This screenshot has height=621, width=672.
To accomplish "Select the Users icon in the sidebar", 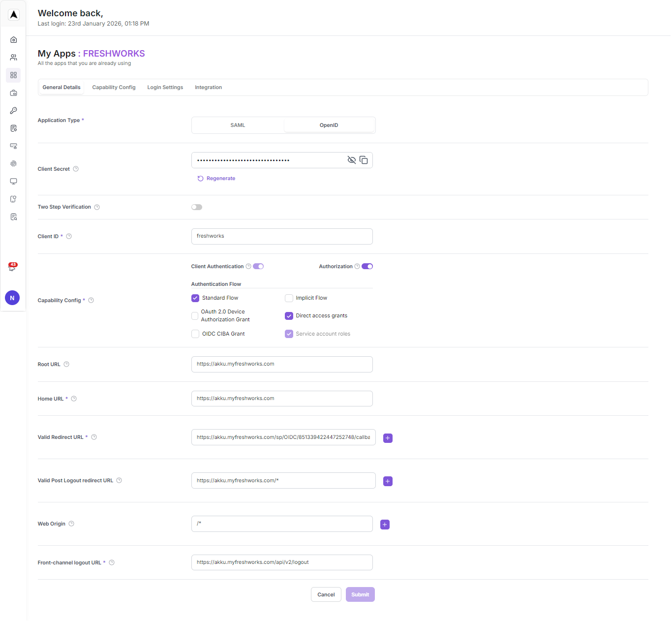I will click(x=13, y=57).
